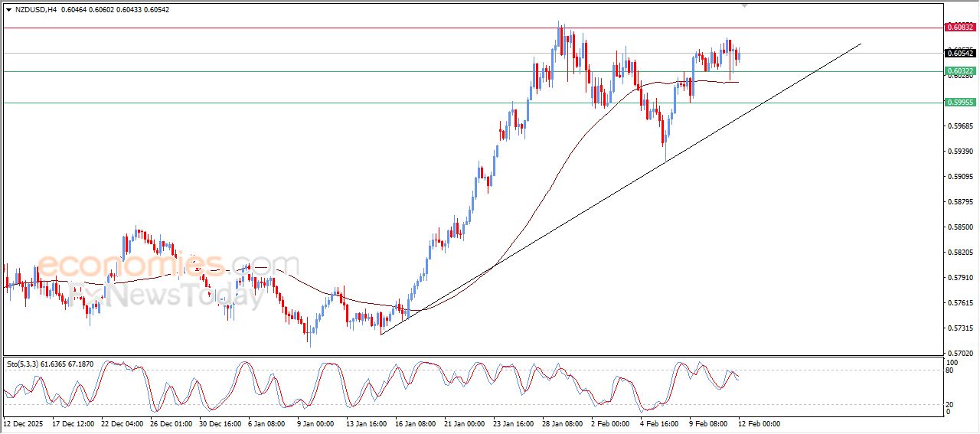Select the red 0.60832 price level tag
Screen dimensions: 980x434
(x=960, y=28)
